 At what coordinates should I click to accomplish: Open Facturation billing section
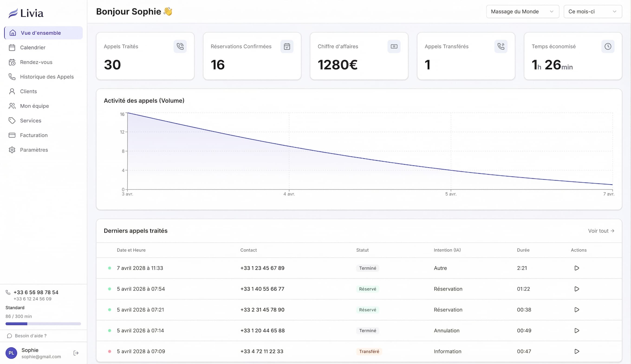[33, 135]
